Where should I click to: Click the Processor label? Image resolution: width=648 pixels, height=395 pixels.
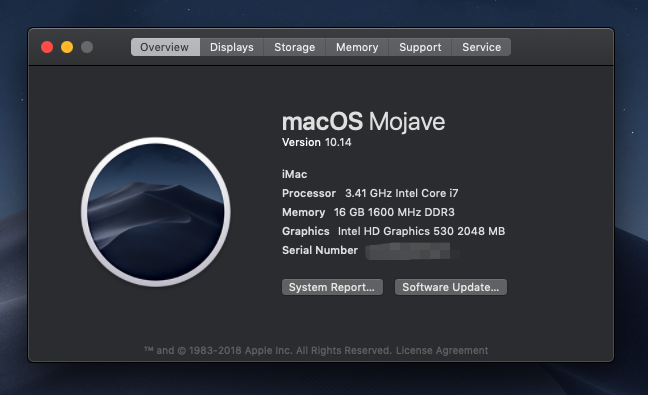(x=309, y=193)
